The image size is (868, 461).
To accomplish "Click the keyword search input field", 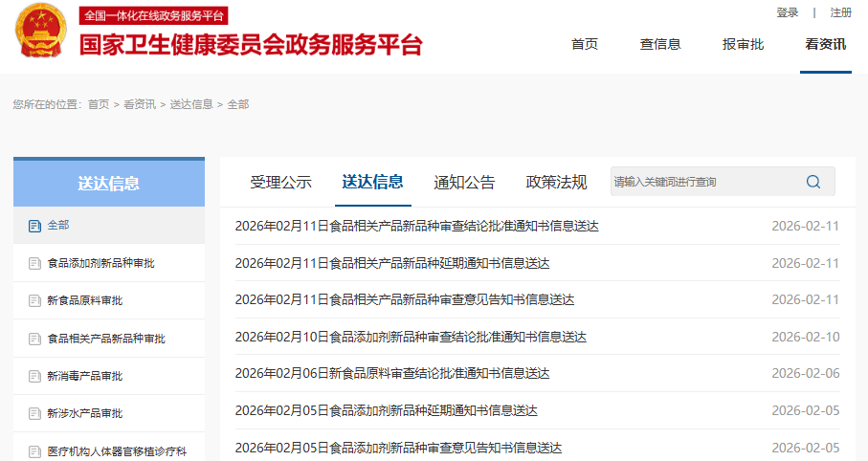I will click(703, 182).
